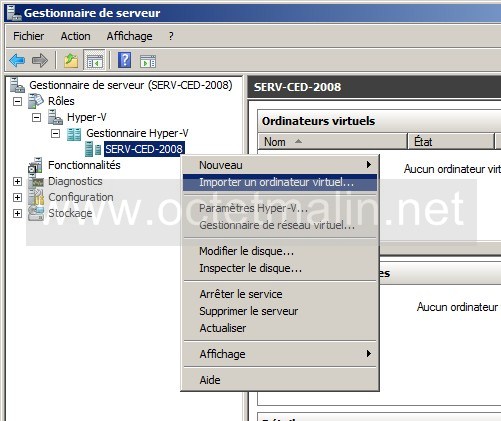Sort by the Nom column header
This screenshot has height=421, width=501.
tap(333, 142)
